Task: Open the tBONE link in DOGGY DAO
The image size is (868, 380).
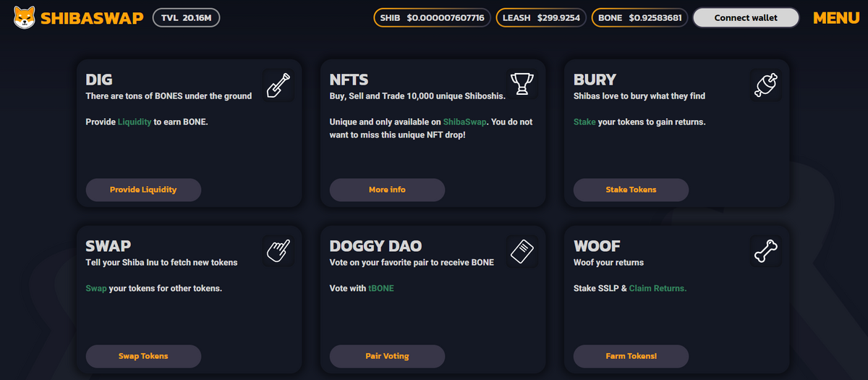Action: click(381, 288)
